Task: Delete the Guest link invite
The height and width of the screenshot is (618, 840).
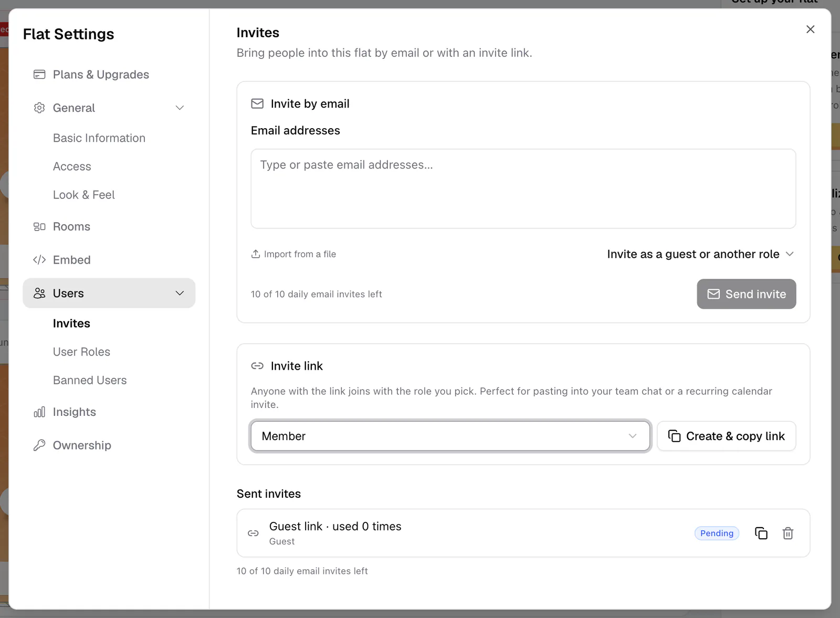Action: pyautogui.click(x=788, y=533)
